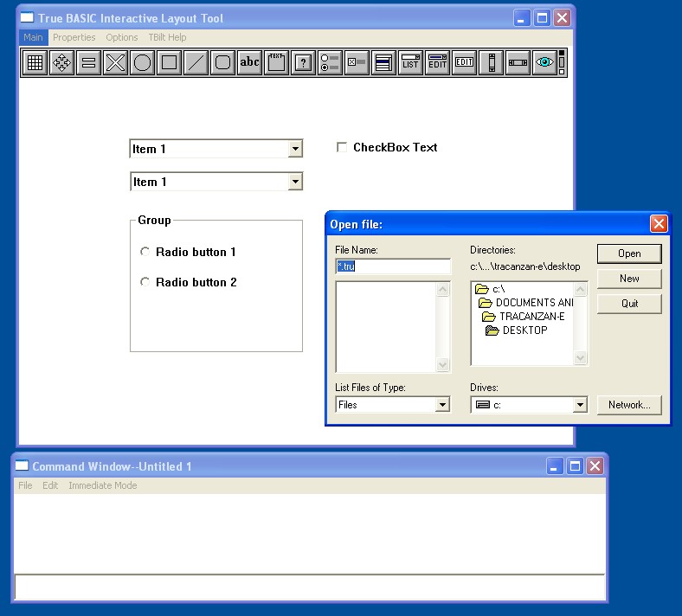Open the TBilt Help menu
Image resolution: width=682 pixels, height=616 pixels.
pyautogui.click(x=167, y=37)
